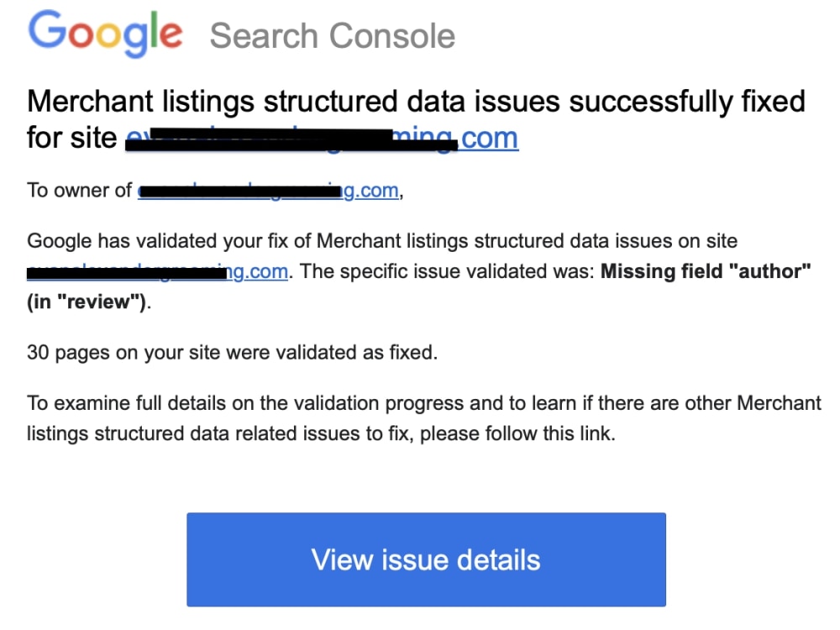Click "Google has validated your fix" sentence
This screenshot has width=840, height=630.
[382, 241]
